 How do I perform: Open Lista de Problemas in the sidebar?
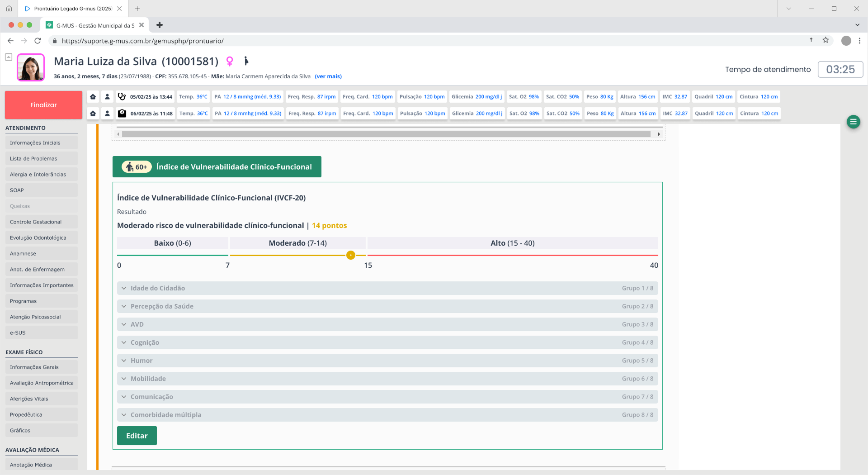pyautogui.click(x=42, y=158)
